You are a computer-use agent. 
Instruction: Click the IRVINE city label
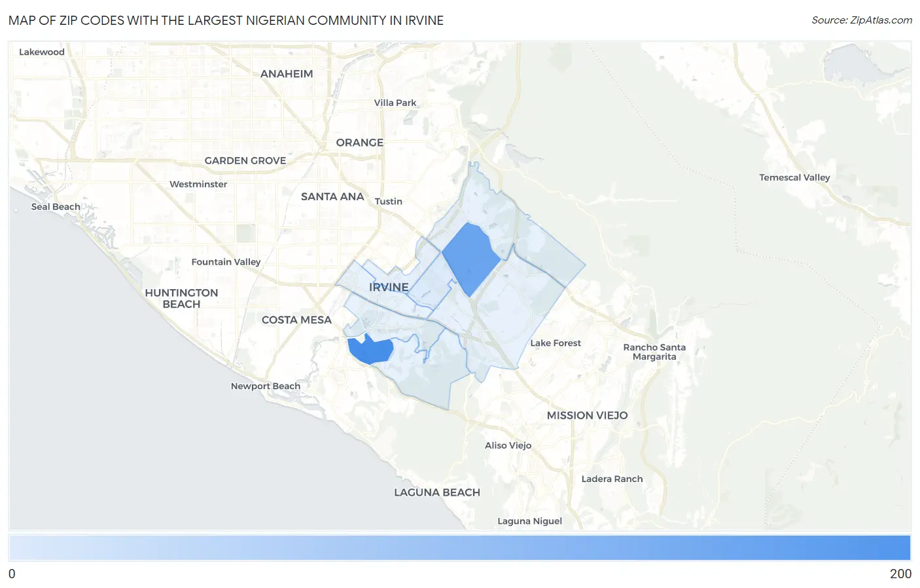(x=389, y=287)
